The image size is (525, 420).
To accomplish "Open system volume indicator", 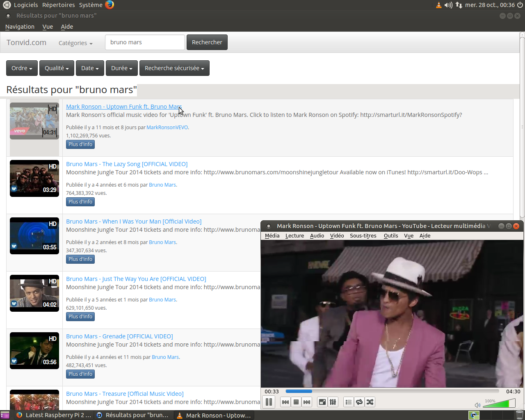I will (449, 5).
